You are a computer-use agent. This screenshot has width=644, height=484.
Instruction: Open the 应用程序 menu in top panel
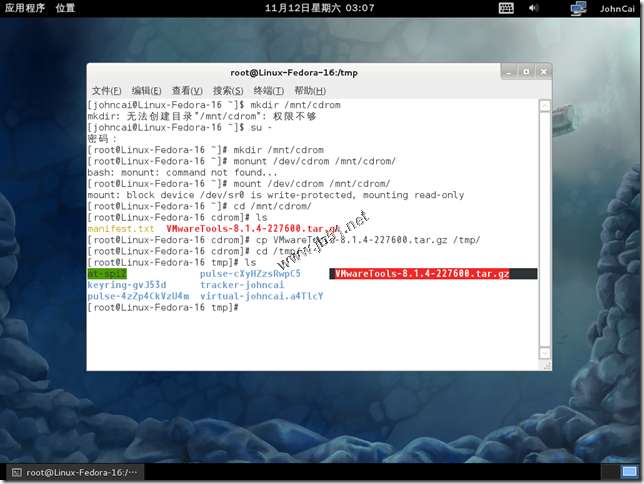click(x=25, y=8)
